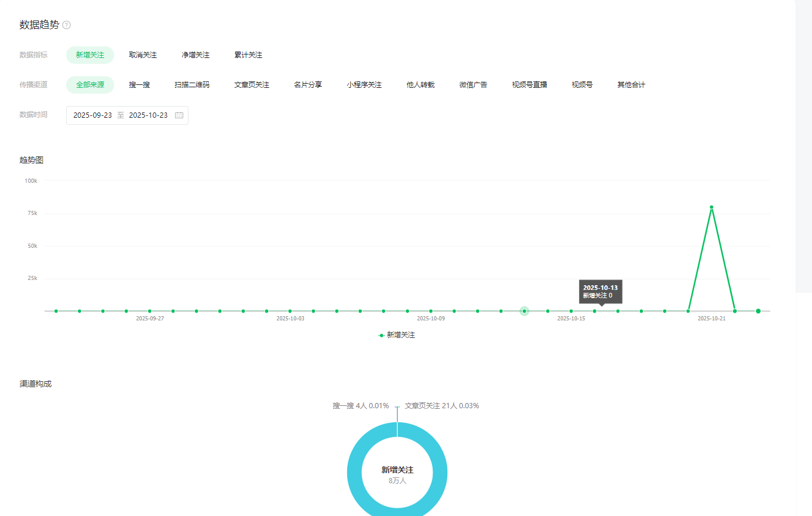Open start date 2025-09-23 picker
The image size is (812, 516).
pos(92,115)
